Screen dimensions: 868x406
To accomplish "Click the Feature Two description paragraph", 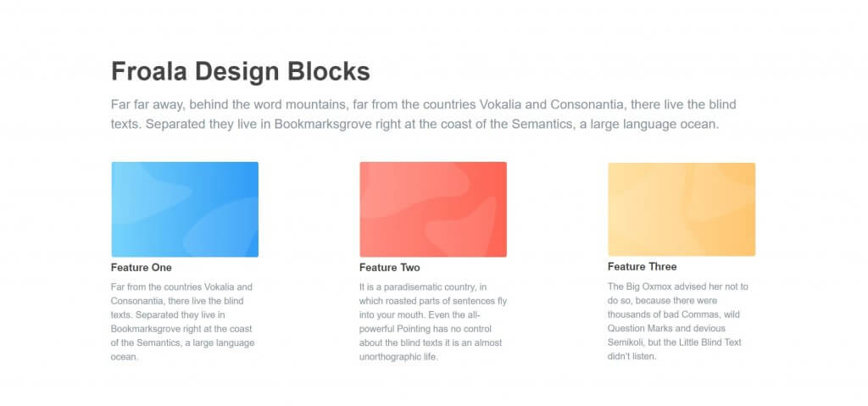I will [x=433, y=322].
